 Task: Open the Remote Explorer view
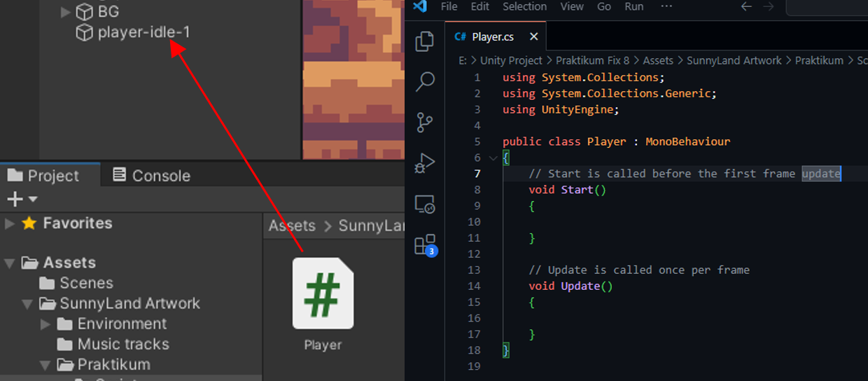424,204
